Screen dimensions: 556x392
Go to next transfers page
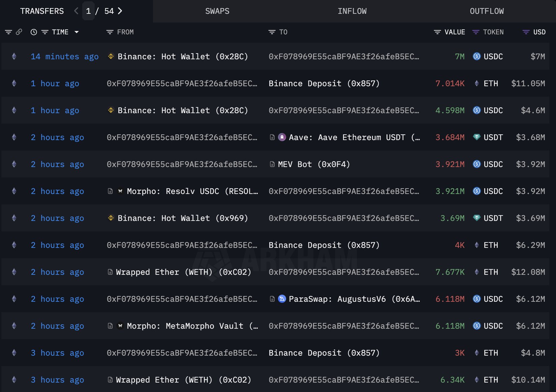click(x=120, y=11)
